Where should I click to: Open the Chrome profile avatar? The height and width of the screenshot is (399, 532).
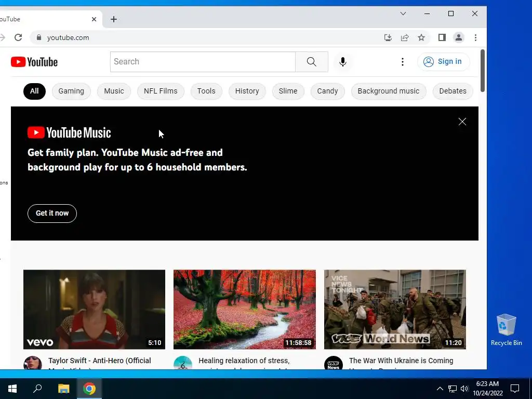click(x=459, y=37)
